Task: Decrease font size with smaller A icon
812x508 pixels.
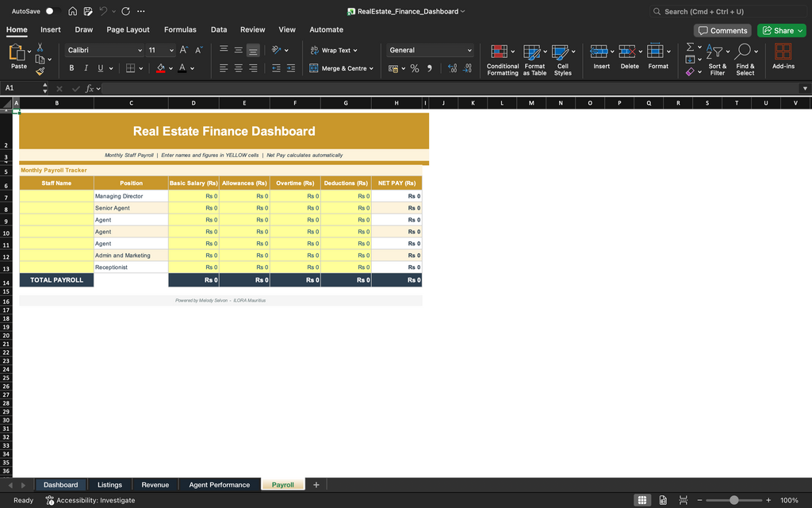Action: pyautogui.click(x=199, y=50)
